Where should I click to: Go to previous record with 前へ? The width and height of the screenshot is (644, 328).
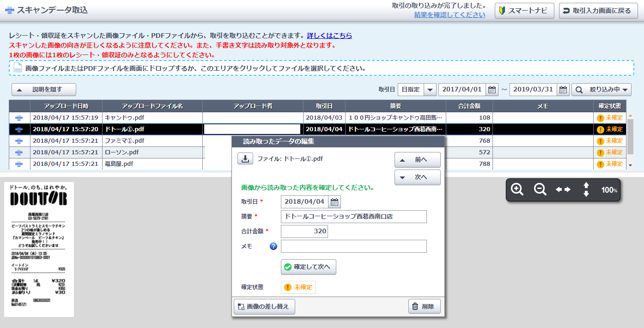(x=418, y=160)
